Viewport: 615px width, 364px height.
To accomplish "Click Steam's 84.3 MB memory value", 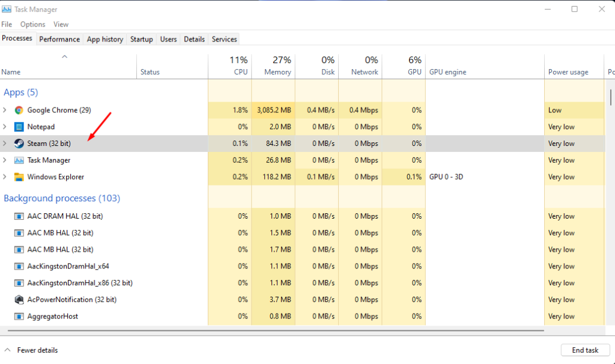I will coord(279,144).
